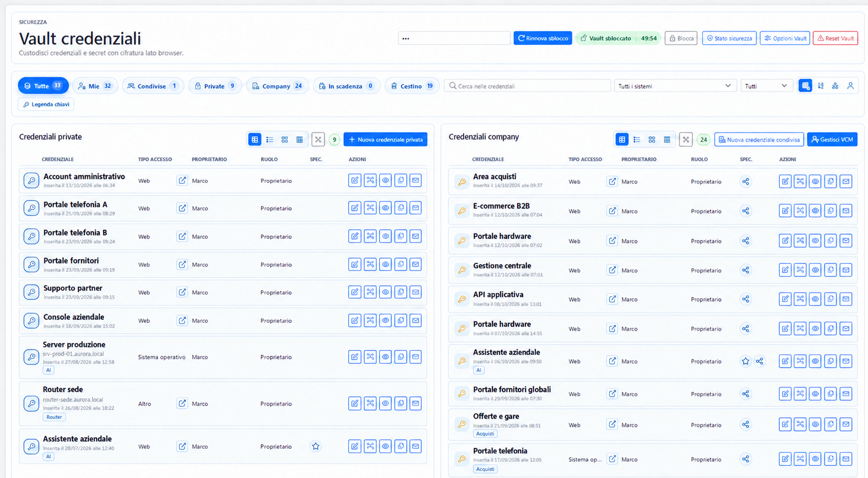
Task: Click the user profile icon in filter bar
Action: click(x=851, y=86)
